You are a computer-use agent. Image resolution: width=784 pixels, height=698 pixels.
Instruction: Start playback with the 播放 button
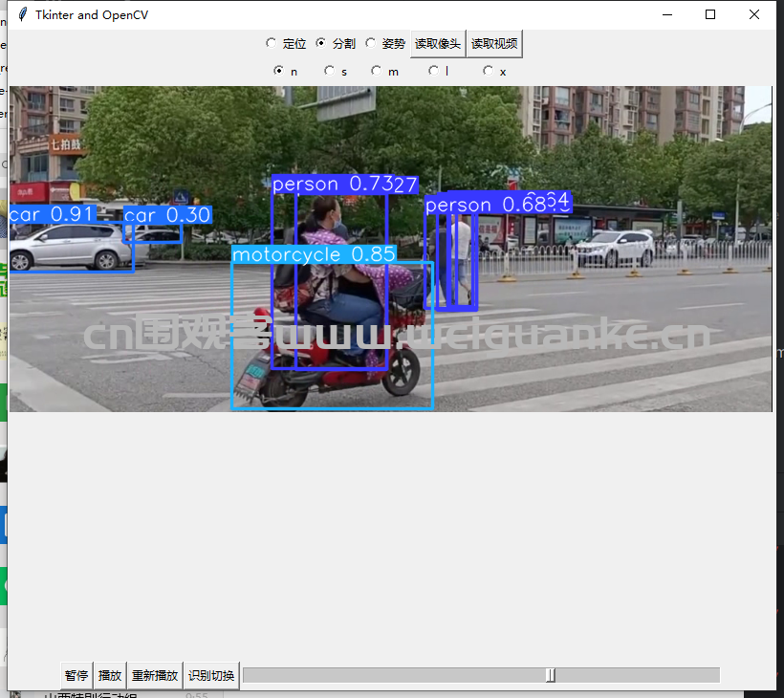pyautogui.click(x=110, y=675)
